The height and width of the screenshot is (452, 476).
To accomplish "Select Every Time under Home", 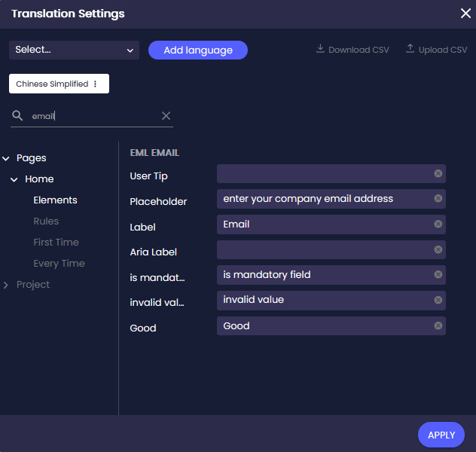I will tap(59, 264).
